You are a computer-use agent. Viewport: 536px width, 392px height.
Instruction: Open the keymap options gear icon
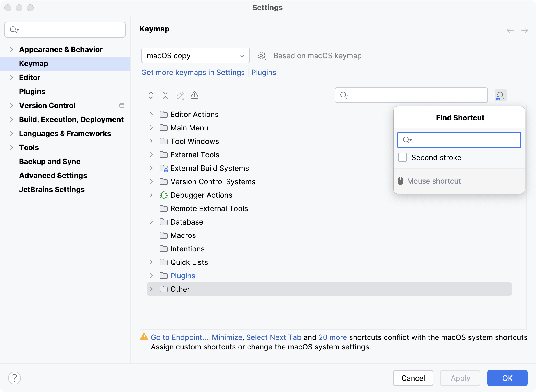pos(261,55)
